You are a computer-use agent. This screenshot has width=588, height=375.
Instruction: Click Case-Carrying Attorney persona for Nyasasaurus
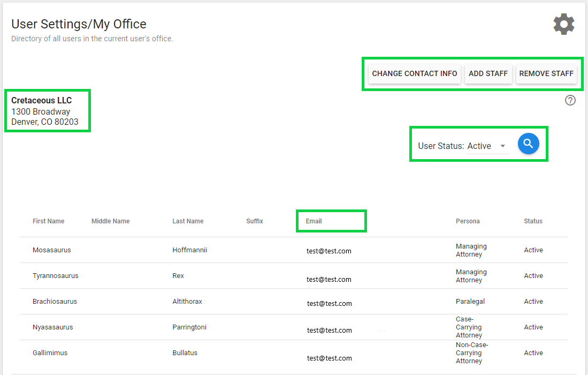(x=469, y=327)
